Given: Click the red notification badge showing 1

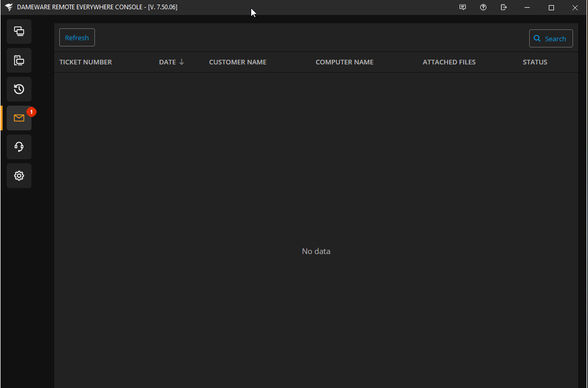Looking at the screenshot, I should tap(31, 112).
